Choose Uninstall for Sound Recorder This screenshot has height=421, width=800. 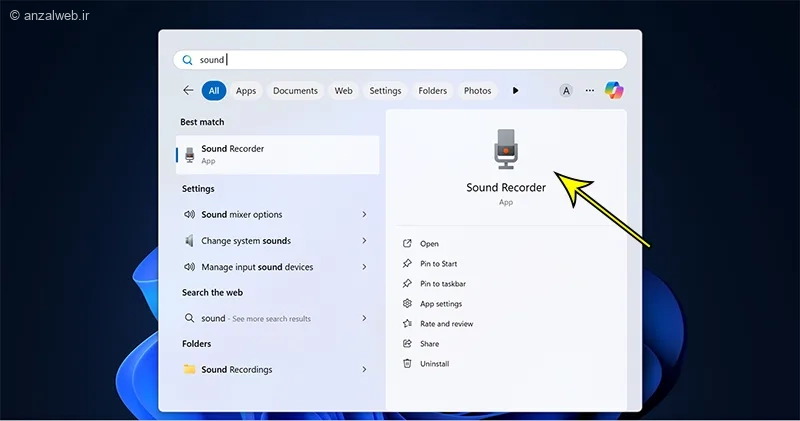point(435,364)
